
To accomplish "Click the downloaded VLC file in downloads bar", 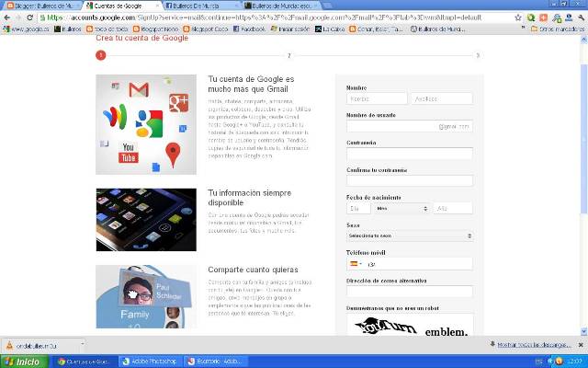I will tap(40, 346).
